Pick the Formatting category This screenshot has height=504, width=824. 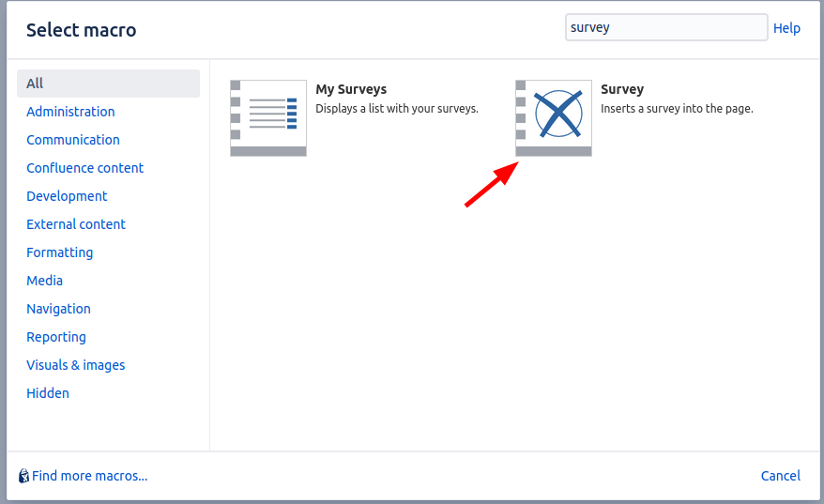pyautogui.click(x=59, y=252)
